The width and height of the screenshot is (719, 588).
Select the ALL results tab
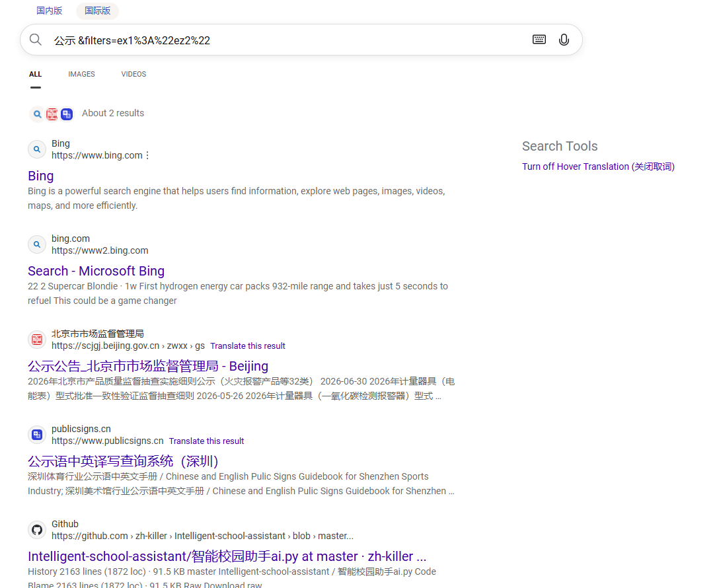pyautogui.click(x=35, y=74)
